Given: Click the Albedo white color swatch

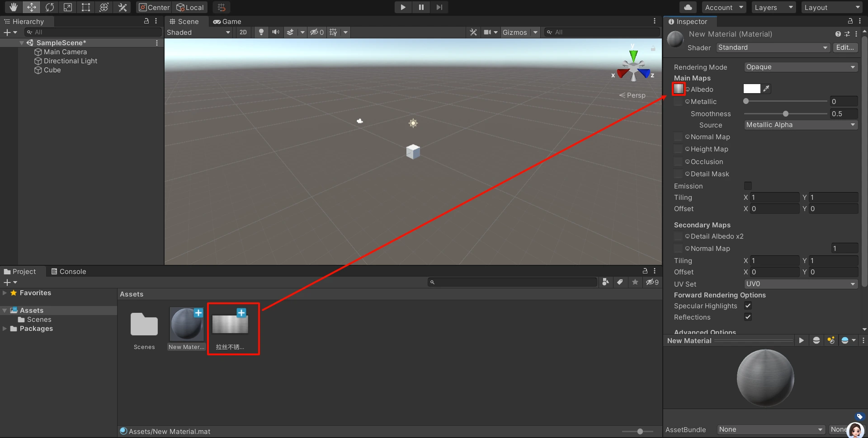Looking at the screenshot, I should 751,89.
